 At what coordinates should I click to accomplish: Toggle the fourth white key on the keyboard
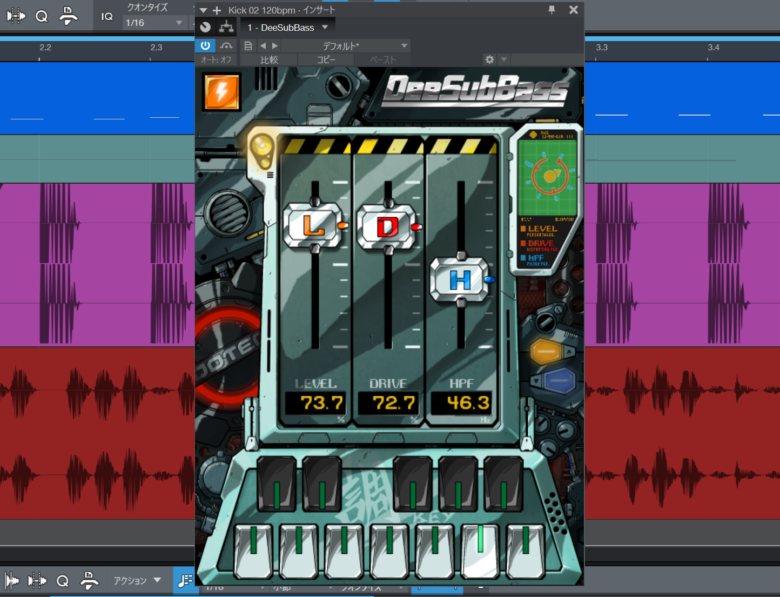390,549
